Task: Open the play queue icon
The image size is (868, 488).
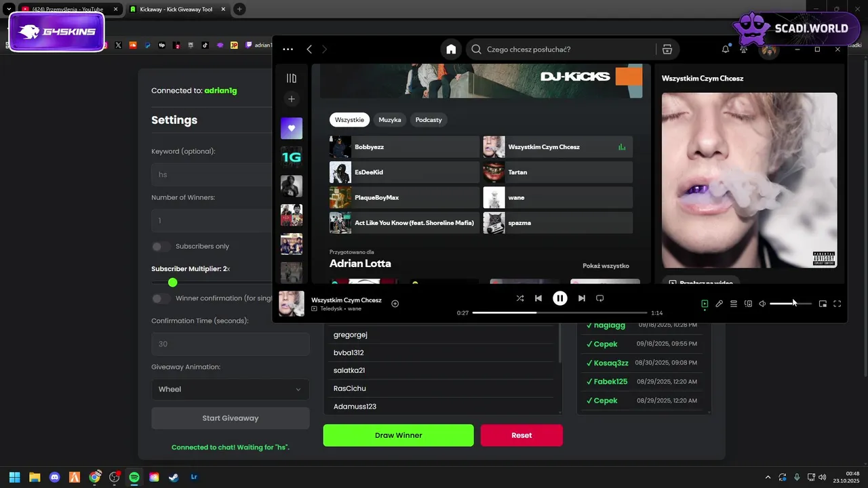Action: coord(734,304)
